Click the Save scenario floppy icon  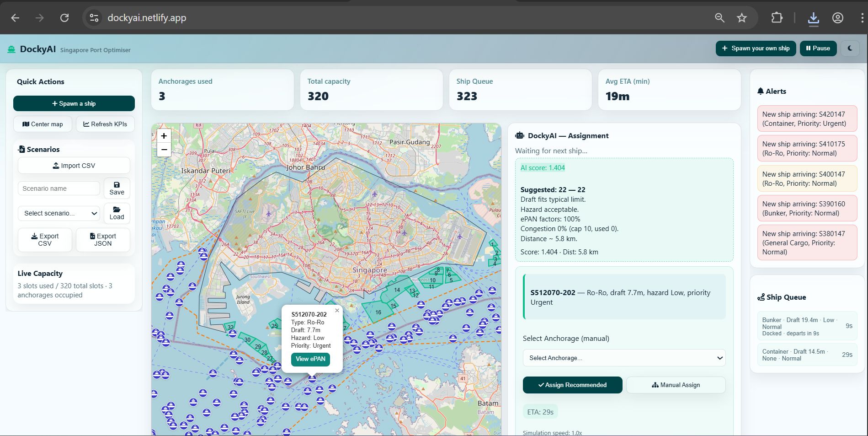pos(117,184)
